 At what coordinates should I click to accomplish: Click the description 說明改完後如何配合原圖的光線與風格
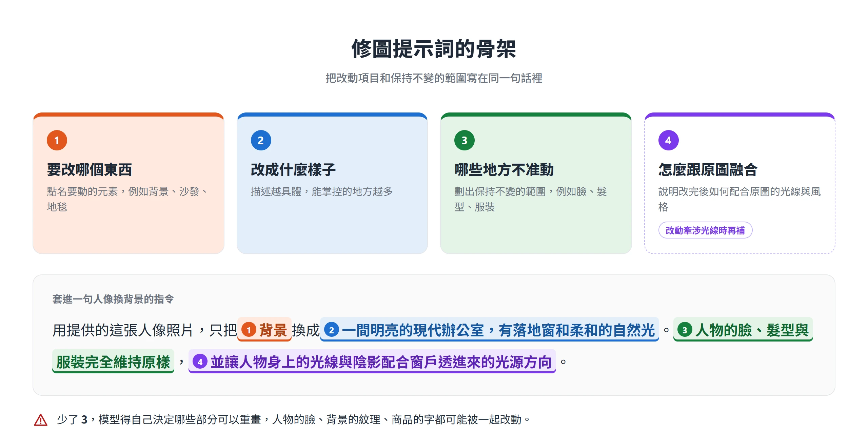point(739,199)
